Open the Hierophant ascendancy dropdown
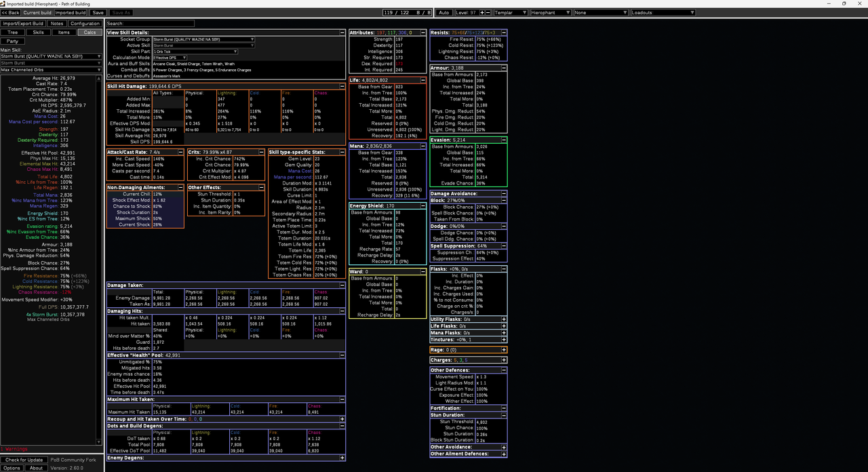The height and width of the screenshot is (472, 868). click(x=550, y=13)
